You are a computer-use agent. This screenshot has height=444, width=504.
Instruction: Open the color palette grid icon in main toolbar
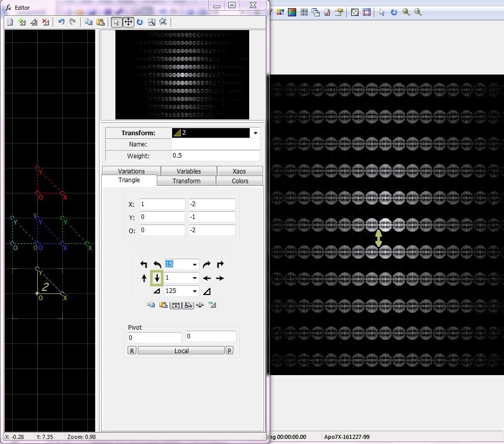click(x=280, y=12)
